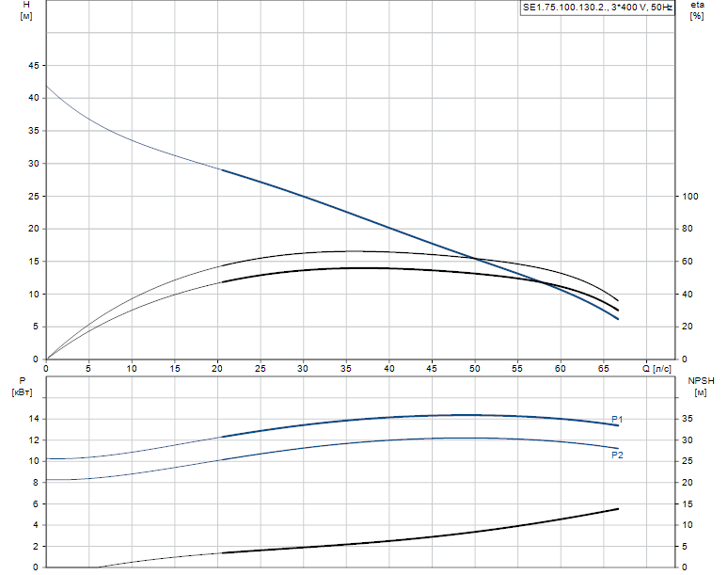Click the blue head curve start at zero flow
Image resolution: width=728 pixels, height=575 pixels.
tap(46, 86)
